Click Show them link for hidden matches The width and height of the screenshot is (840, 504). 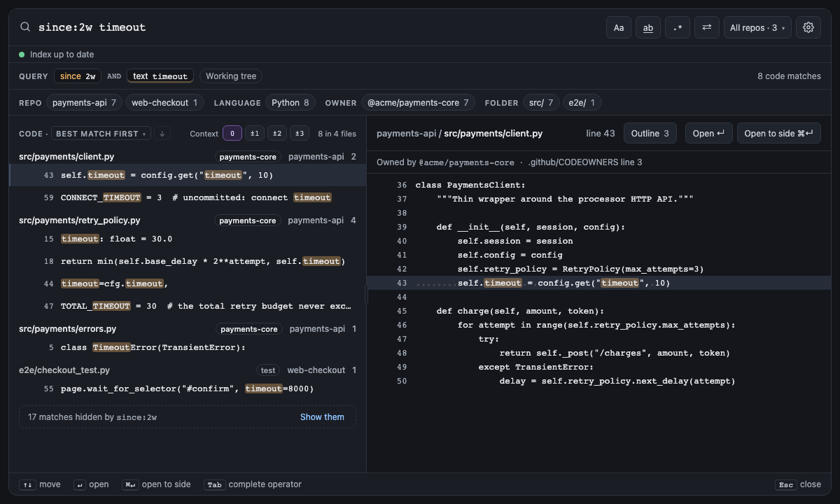[322, 417]
